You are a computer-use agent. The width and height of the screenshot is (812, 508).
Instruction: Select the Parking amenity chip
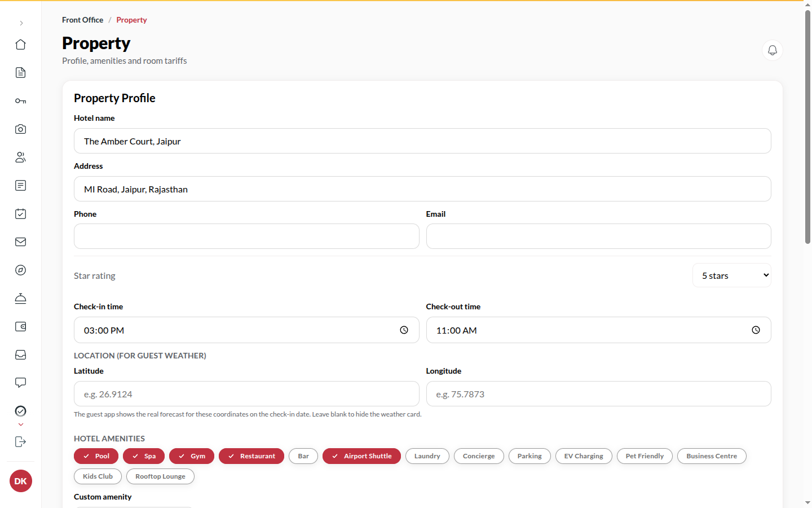(529, 456)
